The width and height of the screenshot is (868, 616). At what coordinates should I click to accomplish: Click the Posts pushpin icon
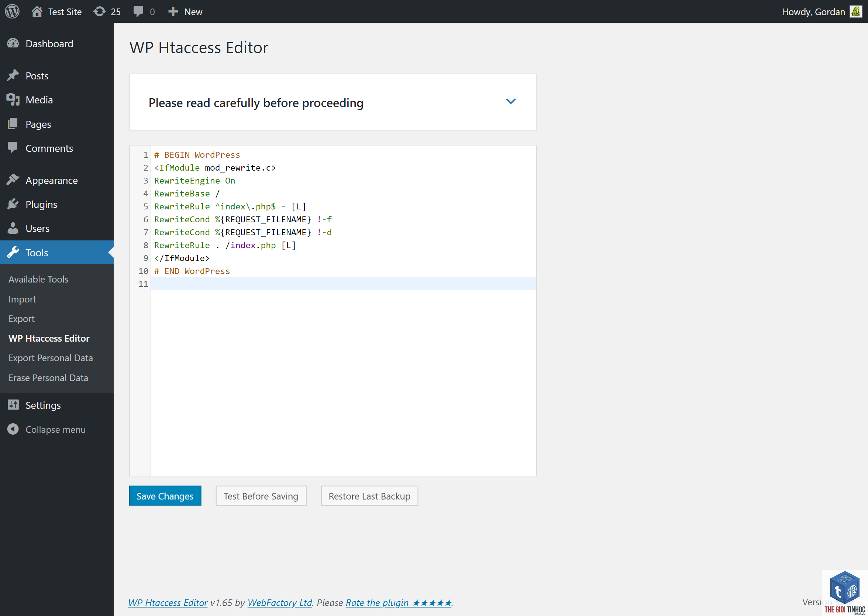[13, 75]
